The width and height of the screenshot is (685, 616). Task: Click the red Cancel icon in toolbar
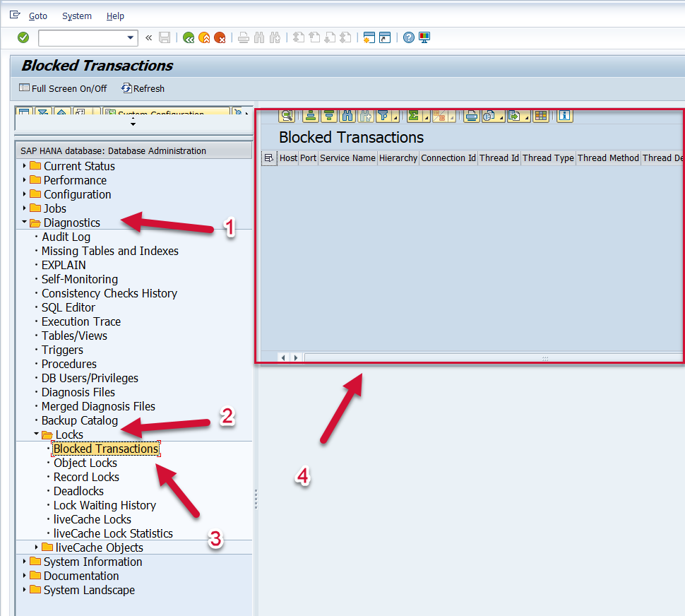(220, 37)
